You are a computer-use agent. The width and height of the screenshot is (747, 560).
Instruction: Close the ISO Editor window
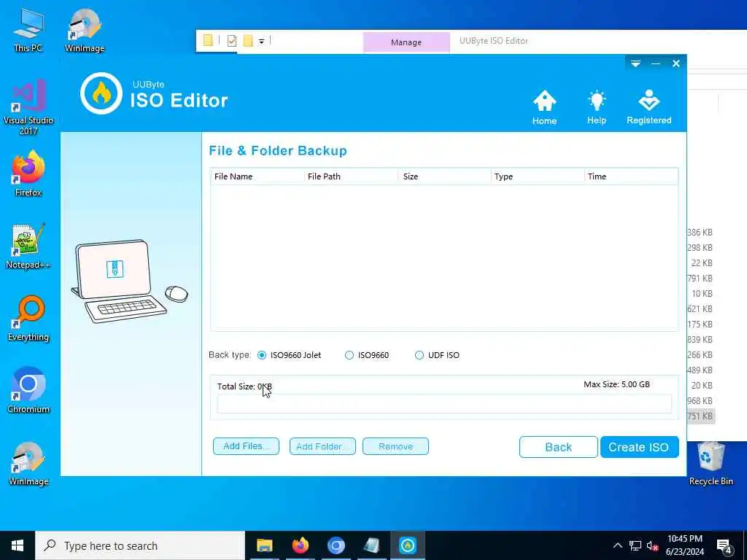tap(676, 63)
